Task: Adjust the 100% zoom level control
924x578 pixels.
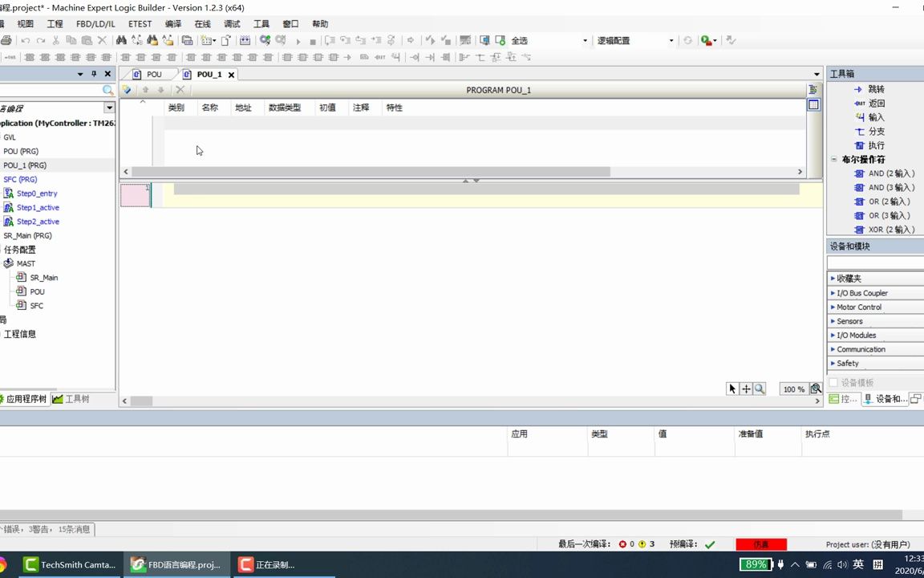Action: point(792,389)
